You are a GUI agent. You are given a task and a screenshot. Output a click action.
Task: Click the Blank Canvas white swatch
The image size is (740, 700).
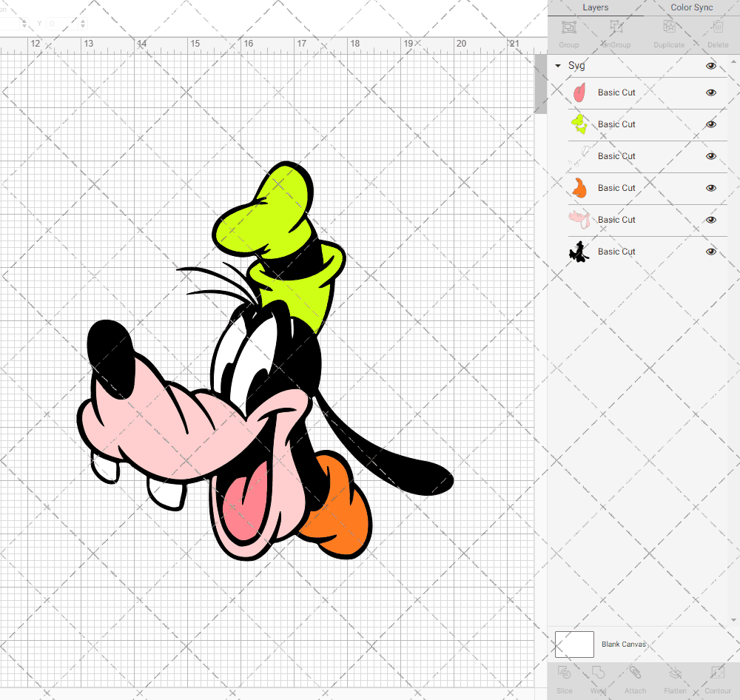click(574, 645)
